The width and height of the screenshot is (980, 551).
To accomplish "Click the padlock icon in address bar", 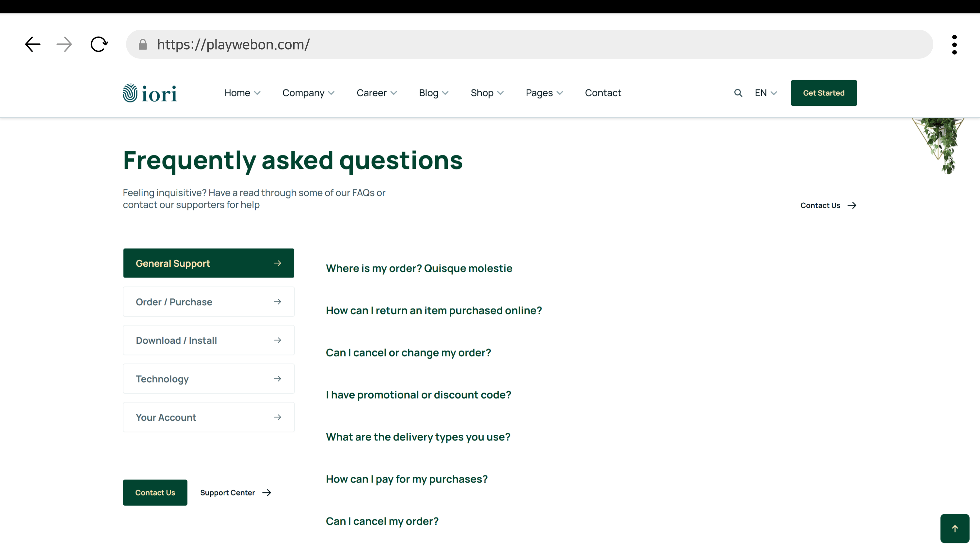I will click(x=143, y=44).
